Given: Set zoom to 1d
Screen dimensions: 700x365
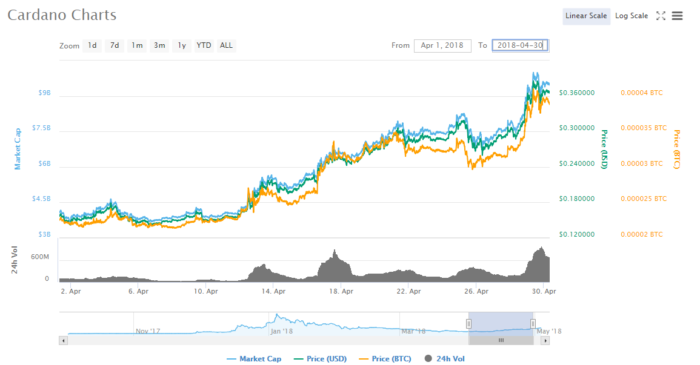Looking at the screenshot, I should 92,46.
